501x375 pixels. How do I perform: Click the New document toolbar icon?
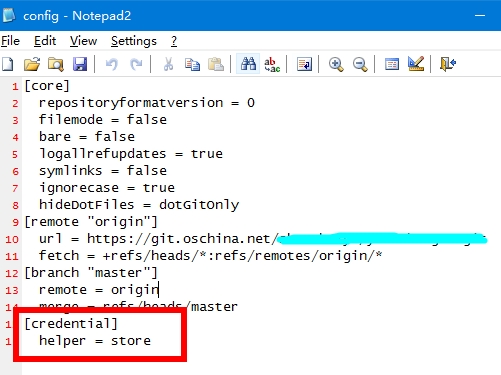[x=8, y=64]
